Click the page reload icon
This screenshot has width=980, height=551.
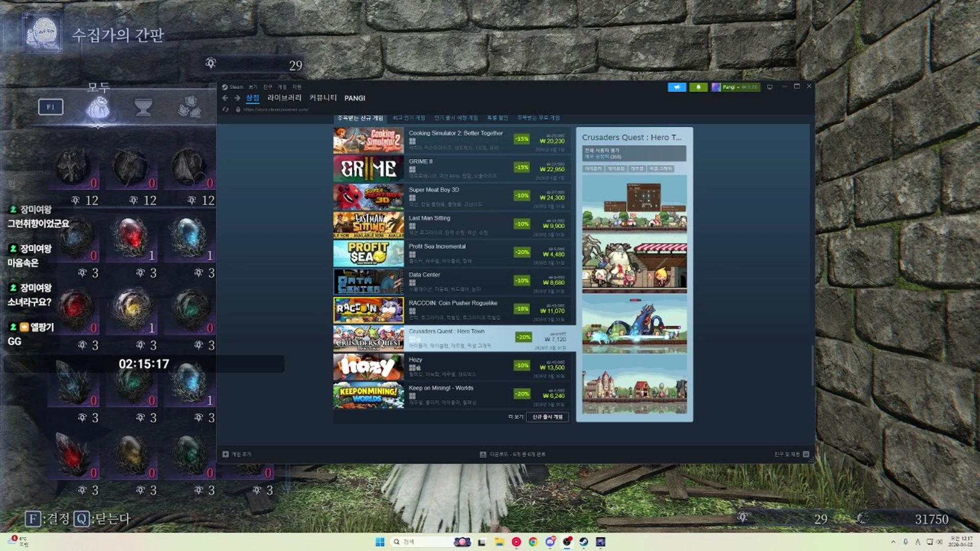[226, 110]
